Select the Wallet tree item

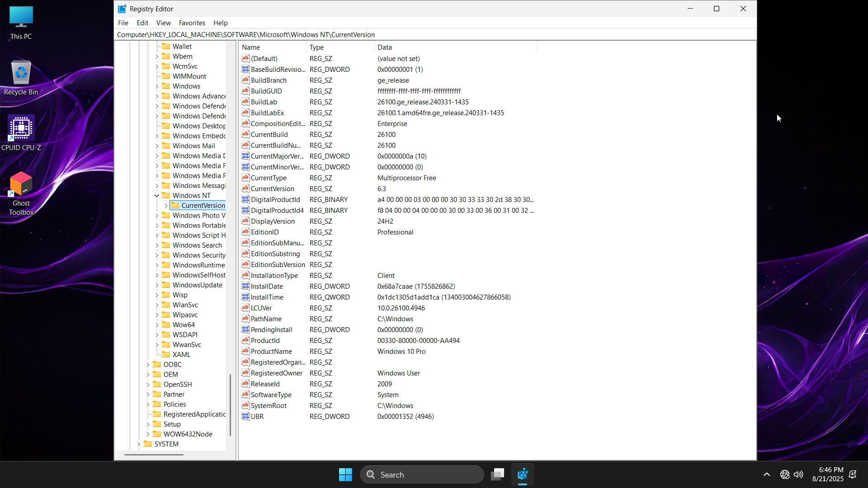[182, 47]
